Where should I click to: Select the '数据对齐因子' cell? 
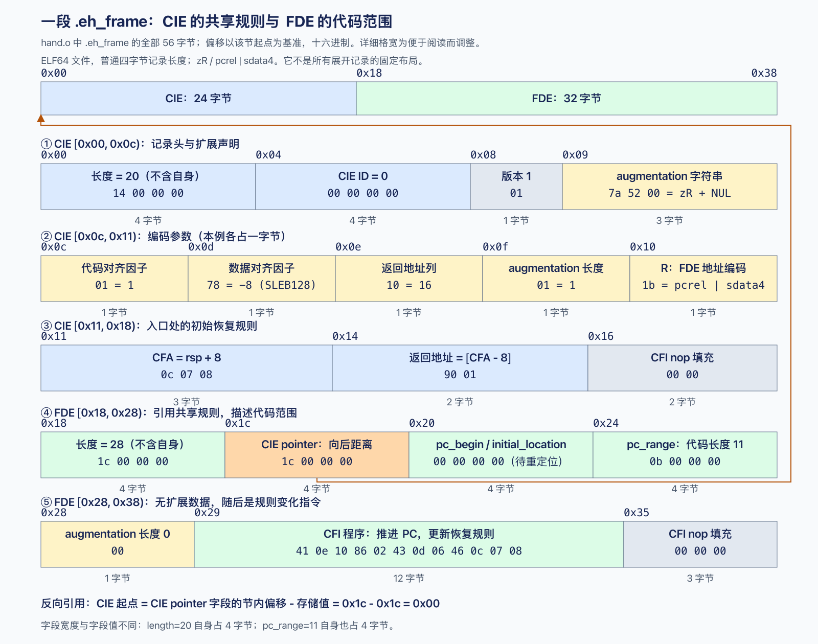tap(262, 279)
